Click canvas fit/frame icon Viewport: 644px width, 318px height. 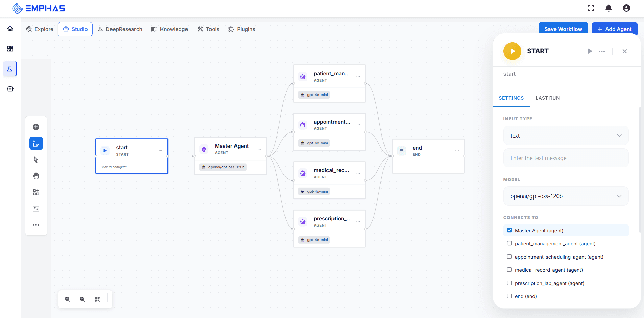pyautogui.click(x=36, y=209)
